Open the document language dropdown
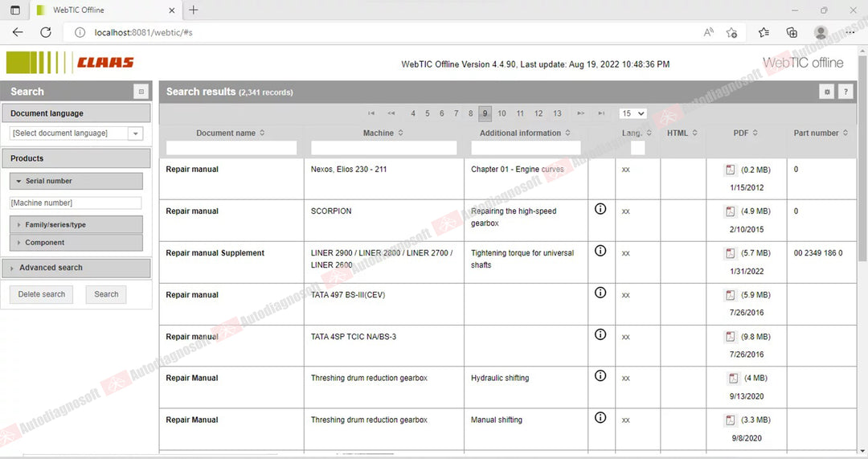The height and width of the screenshot is (459, 868). 135,133
